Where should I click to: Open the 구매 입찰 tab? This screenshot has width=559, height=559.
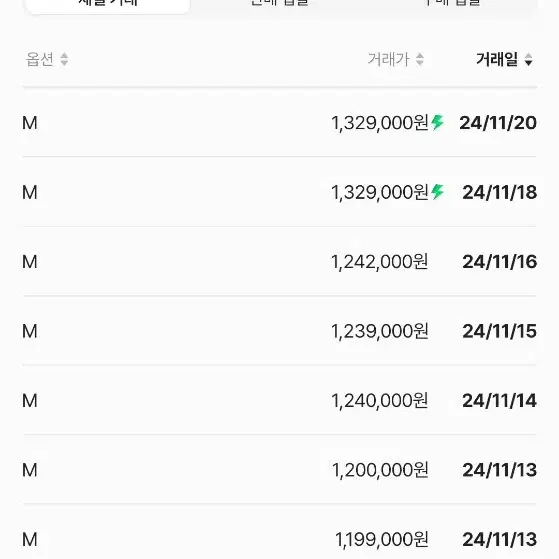(x=452, y=3)
